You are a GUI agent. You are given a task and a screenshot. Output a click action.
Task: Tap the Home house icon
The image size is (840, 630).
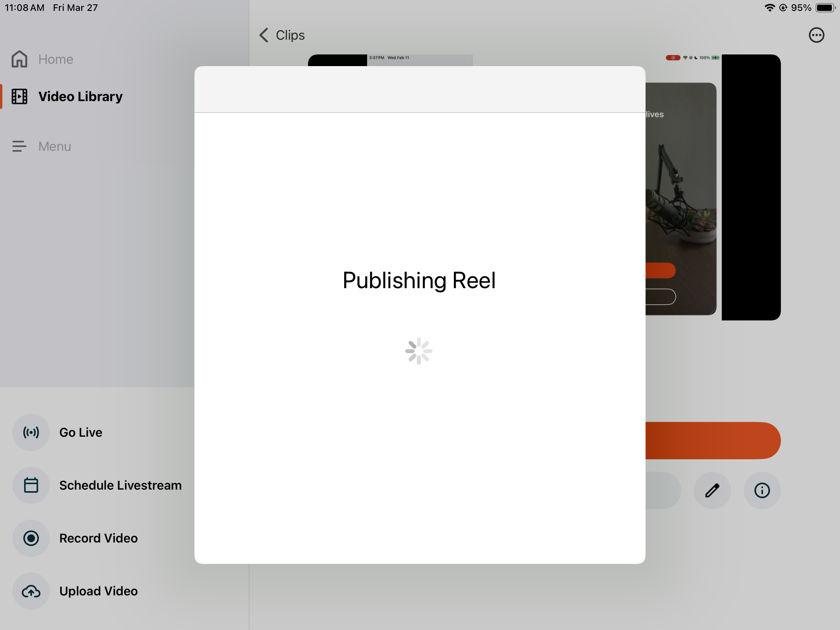[19, 59]
